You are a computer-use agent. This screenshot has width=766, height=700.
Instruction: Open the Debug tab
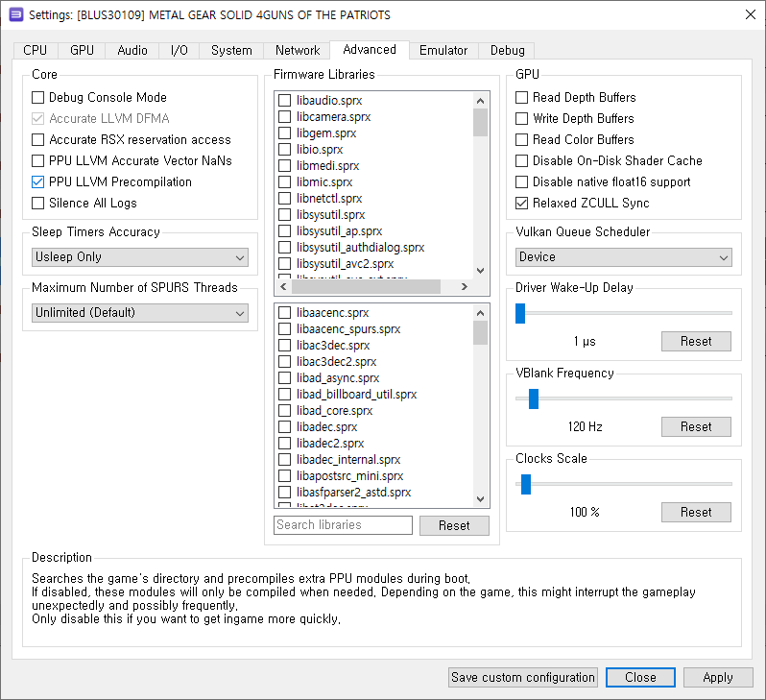[x=507, y=50]
